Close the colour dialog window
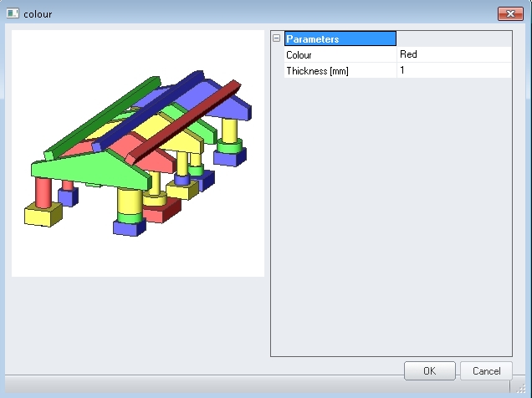The height and width of the screenshot is (398, 532). click(510, 13)
